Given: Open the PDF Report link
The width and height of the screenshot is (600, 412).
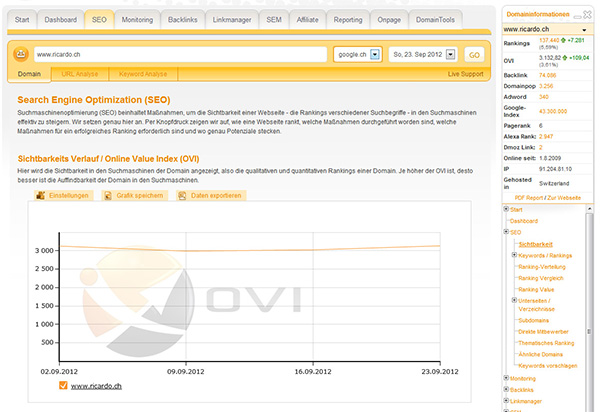Looking at the screenshot, I should tap(528, 198).
